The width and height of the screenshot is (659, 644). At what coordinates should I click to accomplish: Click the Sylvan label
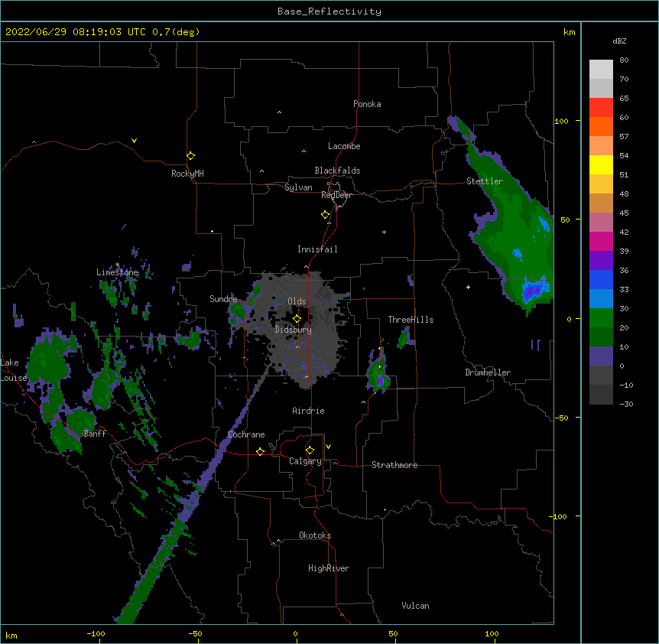click(x=298, y=187)
